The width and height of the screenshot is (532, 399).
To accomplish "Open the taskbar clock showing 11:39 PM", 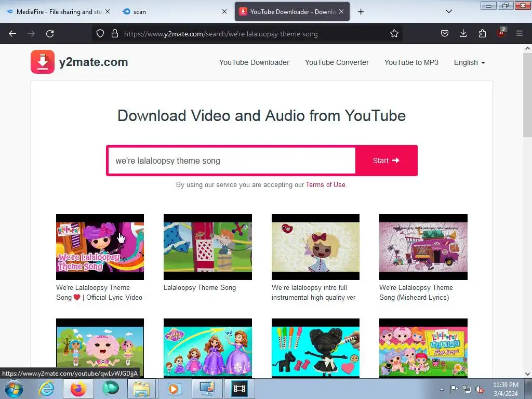I will click(x=506, y=389).
